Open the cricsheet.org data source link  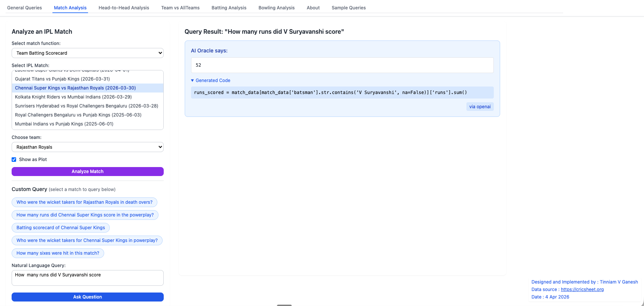click(x=582, y=290)
